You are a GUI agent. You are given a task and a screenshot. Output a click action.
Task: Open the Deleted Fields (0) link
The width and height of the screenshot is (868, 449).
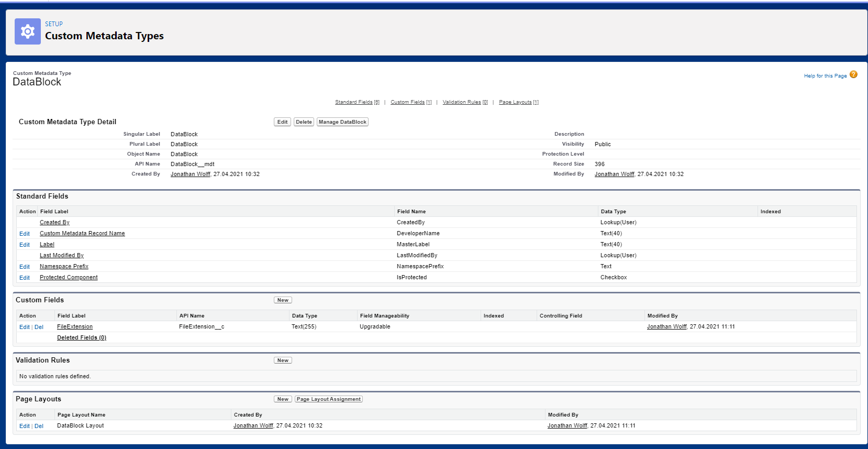[82, 338]
